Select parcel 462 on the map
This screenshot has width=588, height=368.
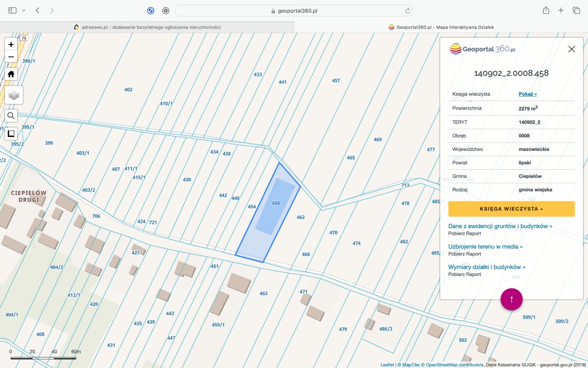tap(300, 217)
